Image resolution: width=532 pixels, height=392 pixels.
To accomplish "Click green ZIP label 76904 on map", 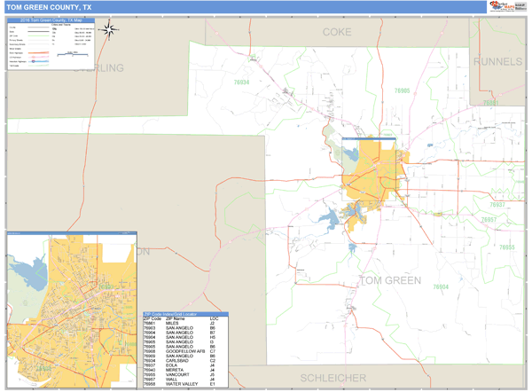I will pos(441,286).
